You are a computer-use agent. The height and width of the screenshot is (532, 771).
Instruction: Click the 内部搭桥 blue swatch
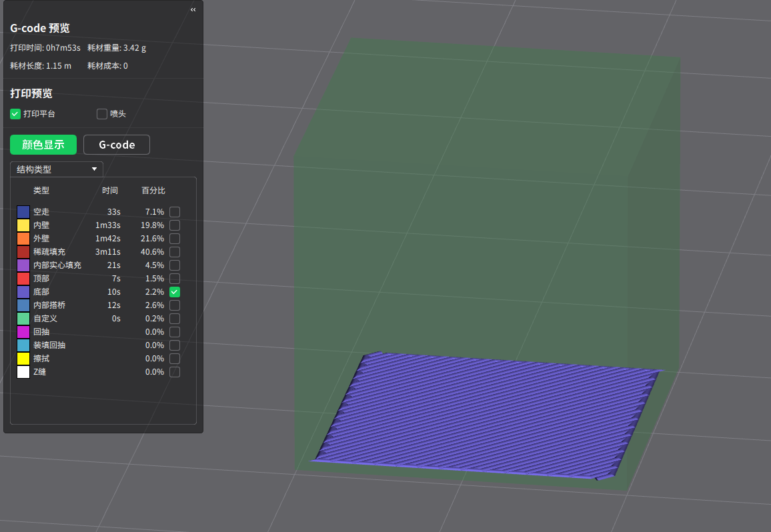point(23,305)
